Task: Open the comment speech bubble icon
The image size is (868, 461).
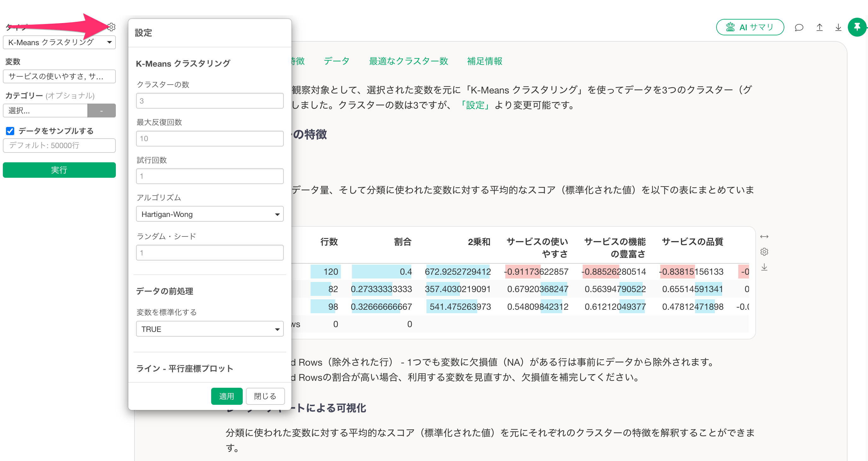Action: pos(799,27)
